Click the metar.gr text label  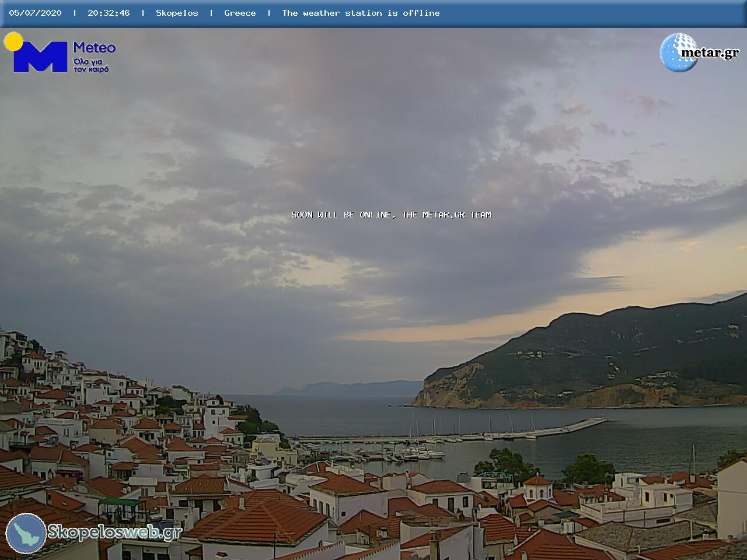[x=710, y=52]
